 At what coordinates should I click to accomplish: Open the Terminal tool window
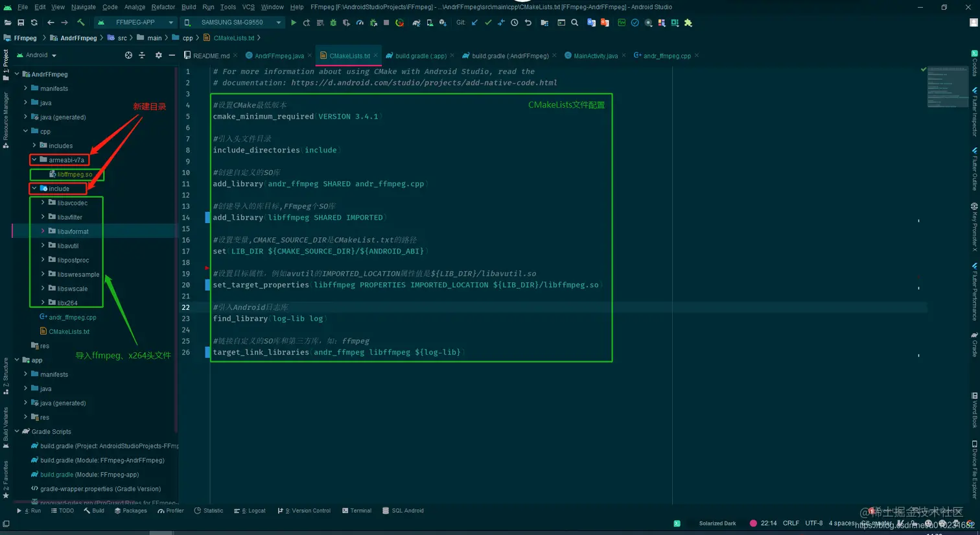356,511
